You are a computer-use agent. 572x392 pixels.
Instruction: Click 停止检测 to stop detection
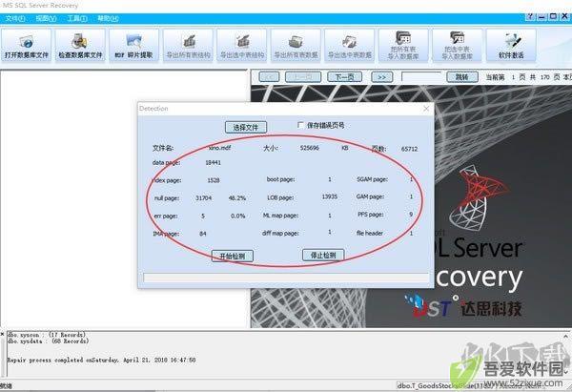323,255
